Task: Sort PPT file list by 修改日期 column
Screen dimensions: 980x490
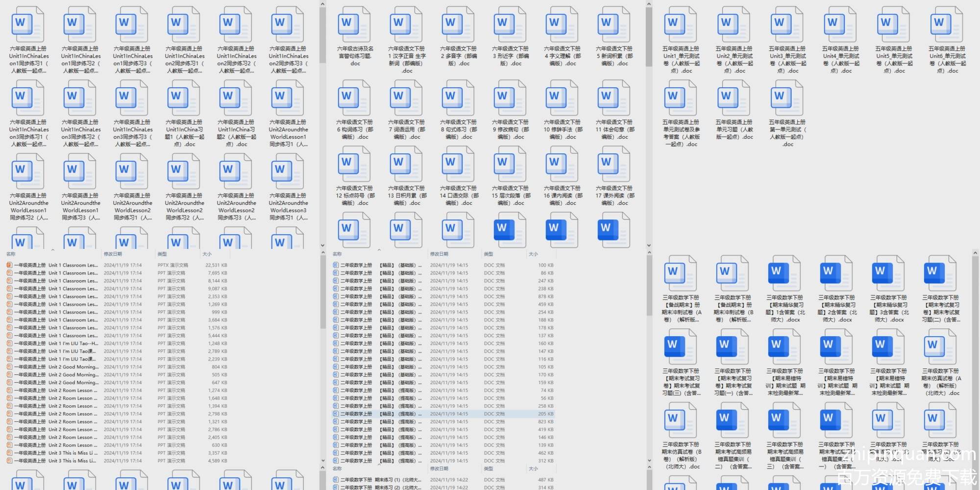Action: (113, 254)
